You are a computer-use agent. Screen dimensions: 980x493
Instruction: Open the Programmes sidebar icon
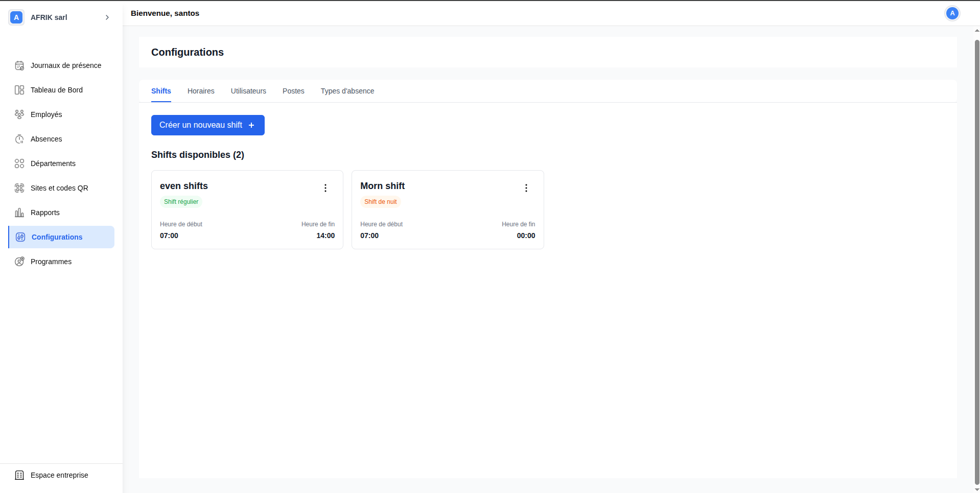(19, 262)
